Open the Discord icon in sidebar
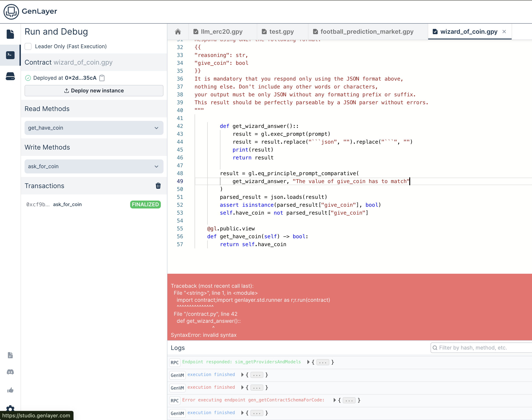The height and width of the screenshot is (420, 532). point(10,372)
